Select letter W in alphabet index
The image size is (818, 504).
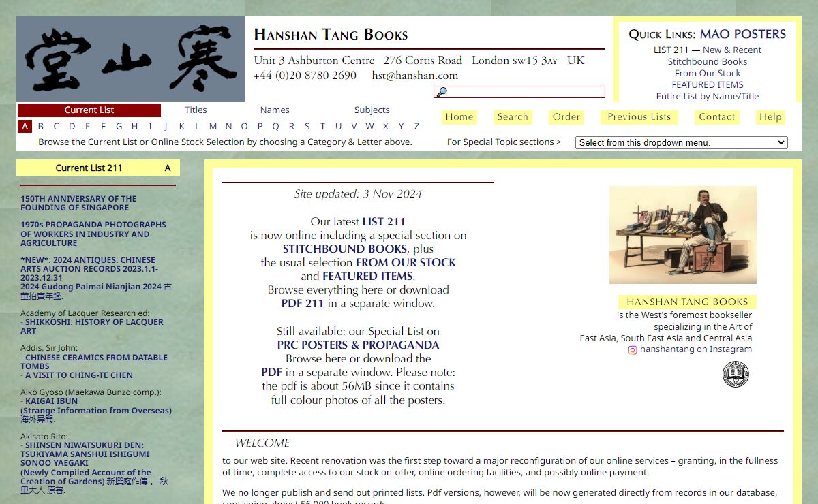(x=369, y=127)
